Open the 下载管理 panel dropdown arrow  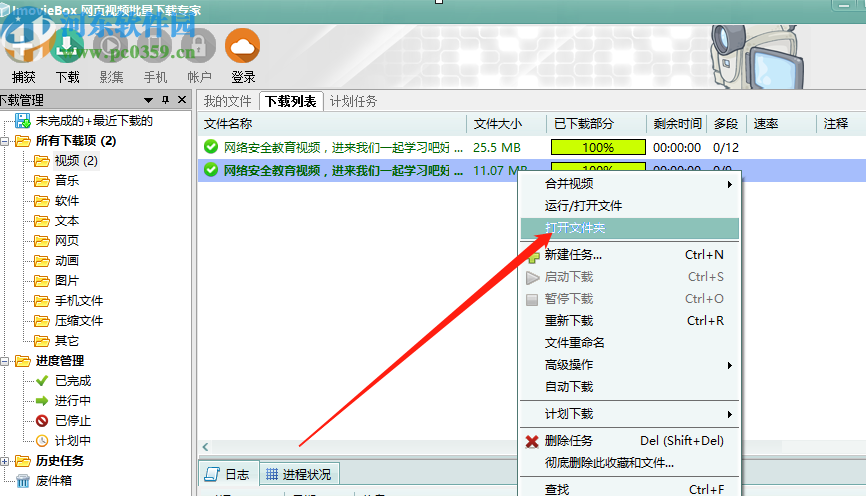148,101
